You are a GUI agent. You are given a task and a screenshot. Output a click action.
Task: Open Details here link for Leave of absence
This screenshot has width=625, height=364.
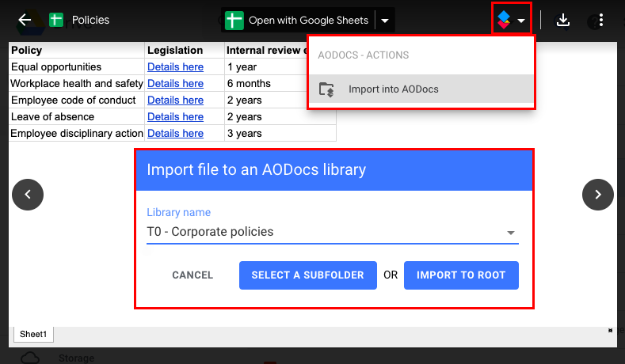(175, 116)
